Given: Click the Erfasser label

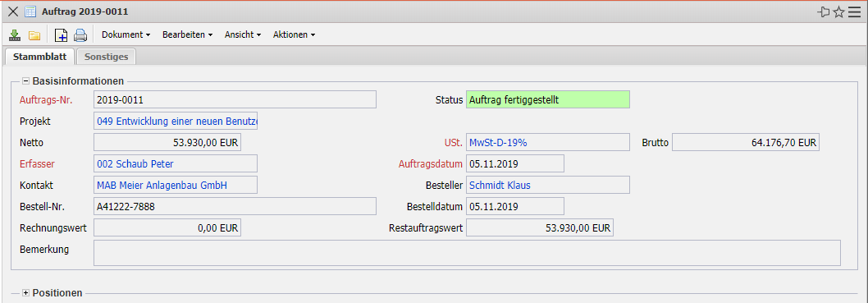Looking at the screenshot, I should [x=38, y=164].
